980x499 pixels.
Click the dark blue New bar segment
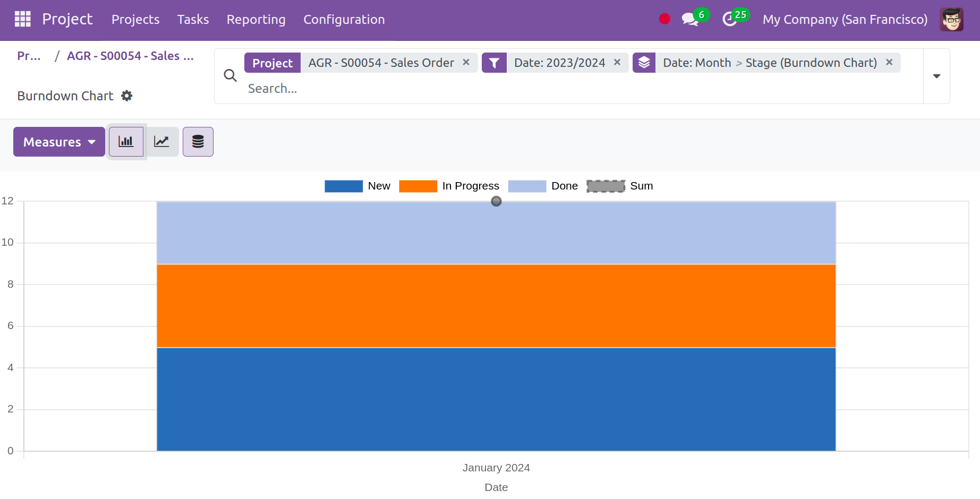(496, 399)
